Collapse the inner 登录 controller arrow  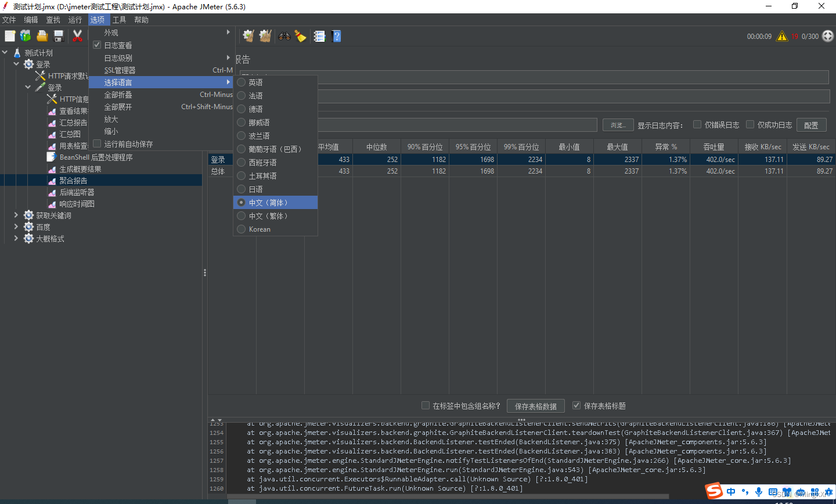tap(28, 87)
